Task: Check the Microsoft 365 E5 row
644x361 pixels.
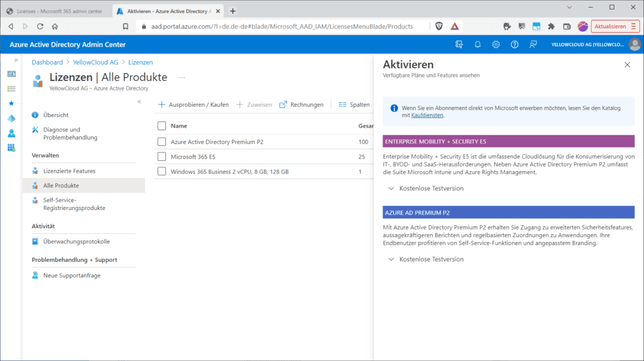Action: point(162,157)
